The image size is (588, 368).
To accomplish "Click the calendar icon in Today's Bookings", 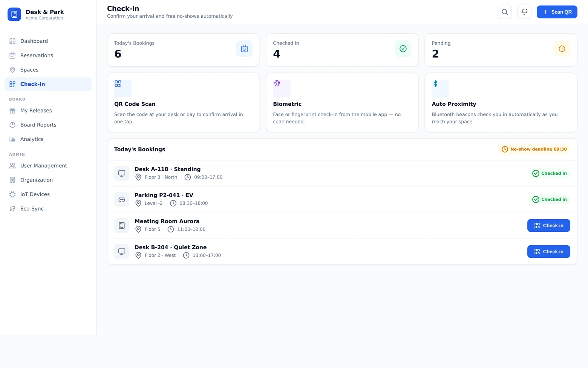I will (244, 49).
